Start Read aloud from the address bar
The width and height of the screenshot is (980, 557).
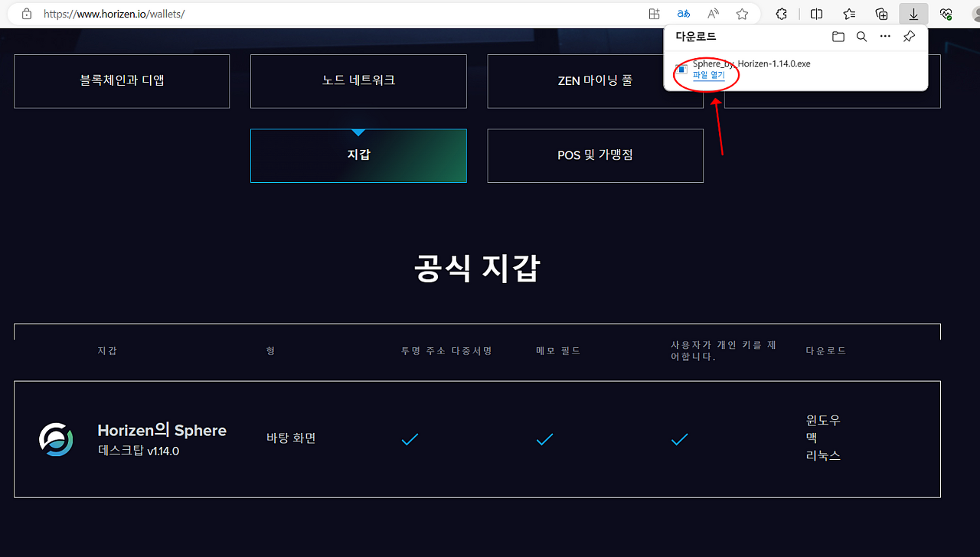point(712,13)
